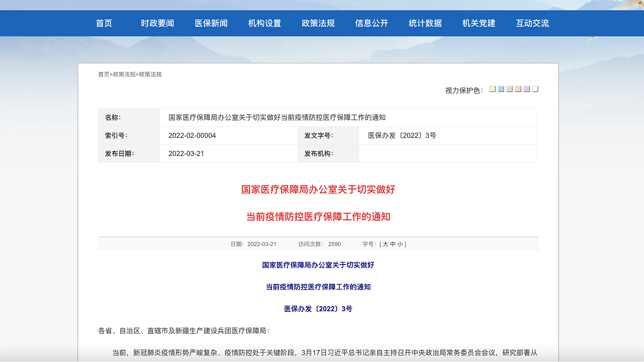Screen dimensions: 644x362
Task: Click the index number 2022-02-00004
Action: click(192, 135)
